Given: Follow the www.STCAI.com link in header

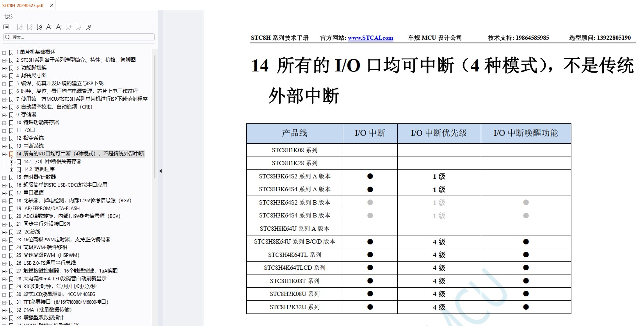Looking at the screenshot, I should (x=370, y=38).
